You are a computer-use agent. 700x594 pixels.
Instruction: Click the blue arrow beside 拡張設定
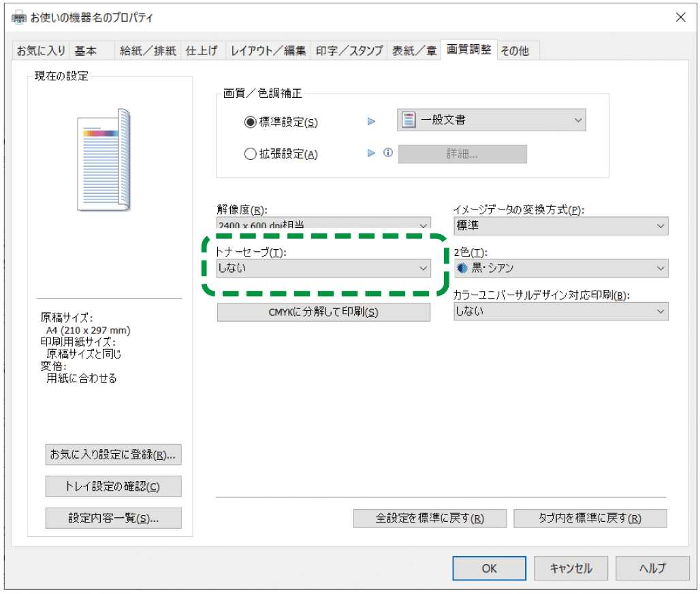click(x=372, y=154)
